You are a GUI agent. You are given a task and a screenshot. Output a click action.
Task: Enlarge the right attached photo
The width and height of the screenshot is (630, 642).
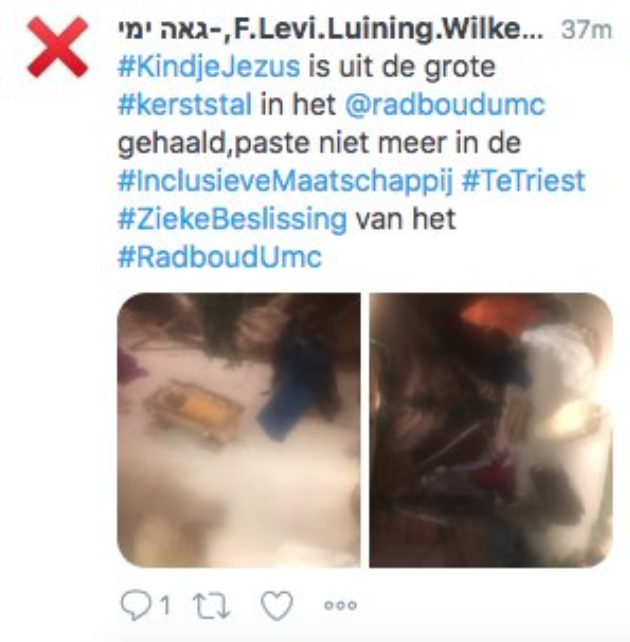(491, 430)
